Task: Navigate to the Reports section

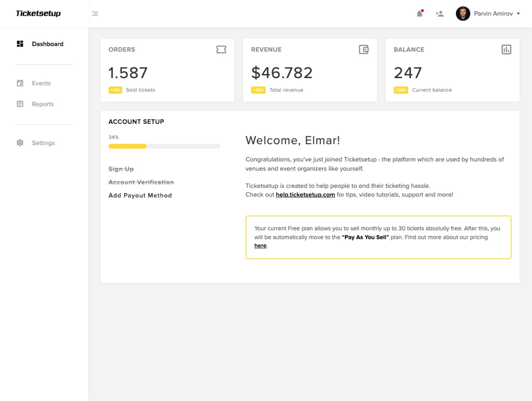Action: (x=43, y=104)
